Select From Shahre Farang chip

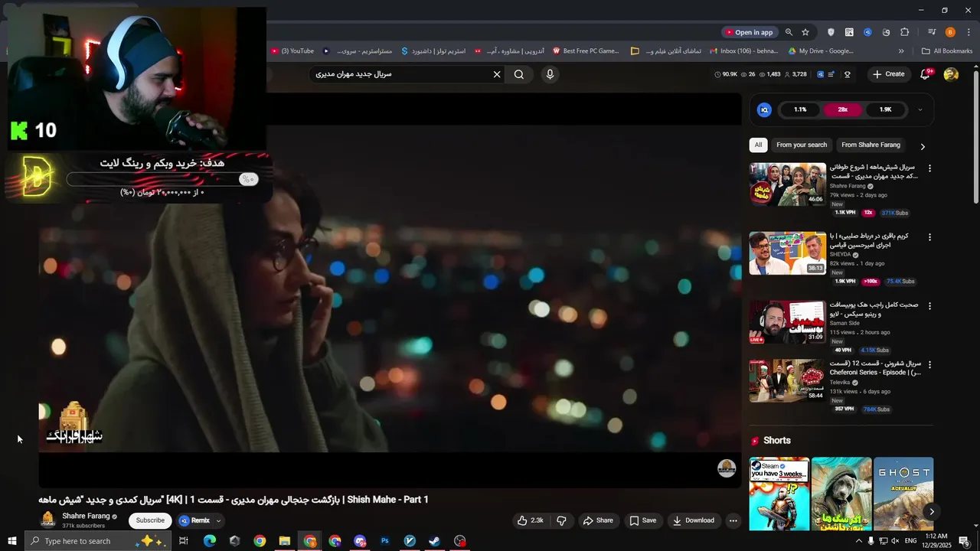pyautogui.click(x=871, y=145)
